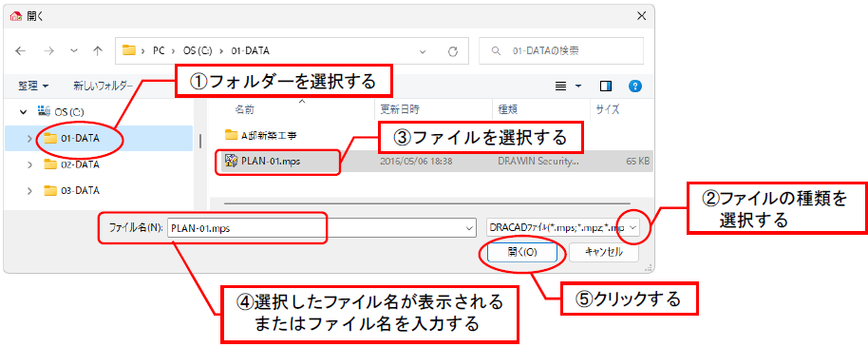Screen dimensions: 868x347
Task: Go back with the left arrow
Action: point(21,51)
